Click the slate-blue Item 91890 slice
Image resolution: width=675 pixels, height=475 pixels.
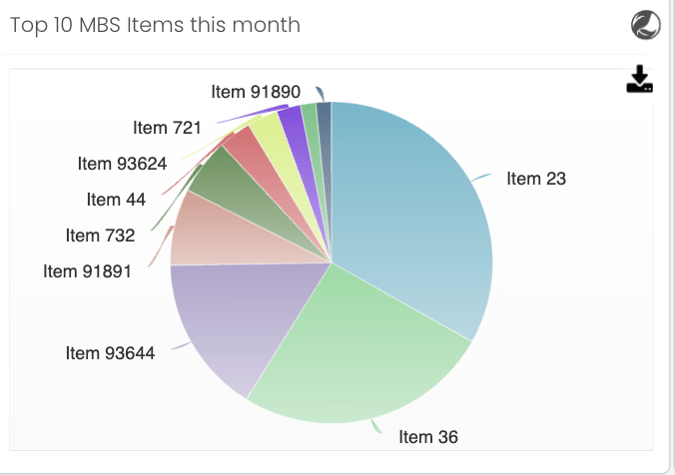coord(324,110)
